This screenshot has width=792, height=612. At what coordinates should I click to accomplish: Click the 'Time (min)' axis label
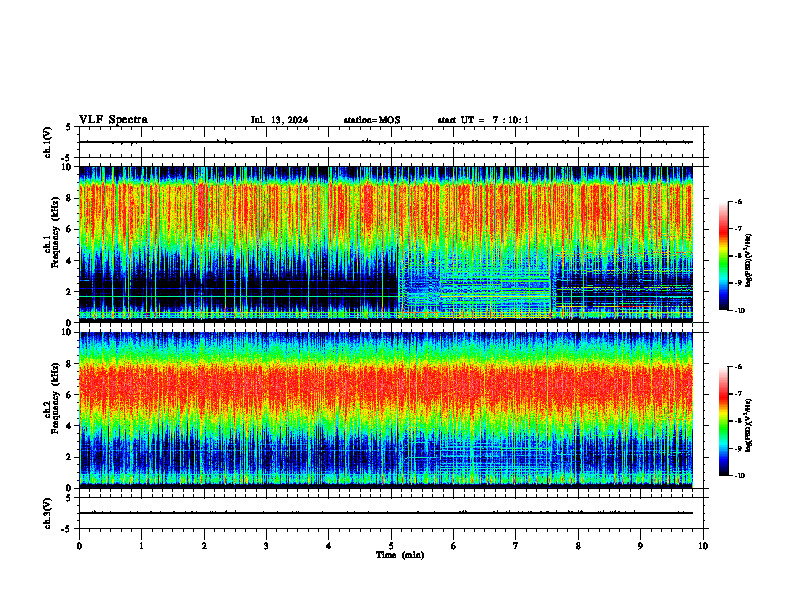[400, 555]
